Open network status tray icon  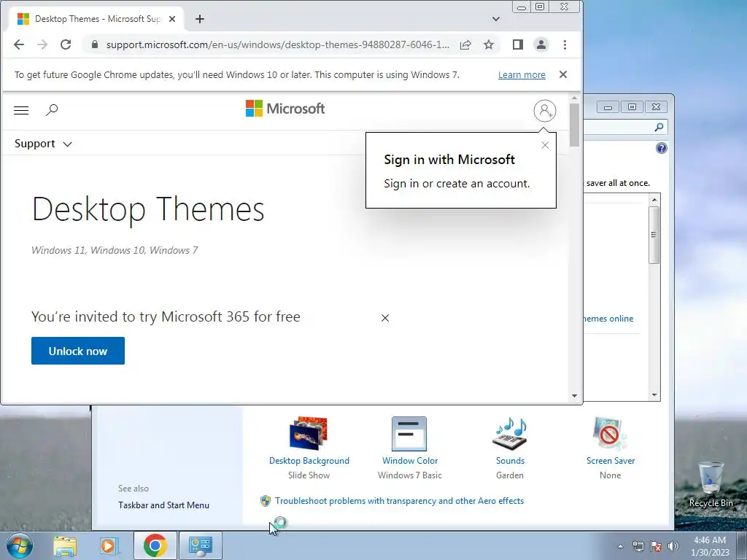[x=638, y=546]
